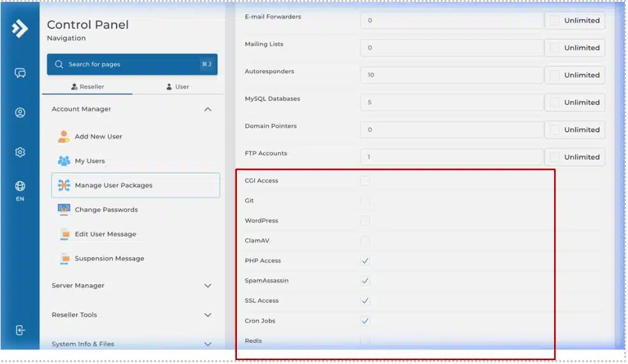Open Manage User Packages page
Screen dimensions: 628x364
point(136,185)
